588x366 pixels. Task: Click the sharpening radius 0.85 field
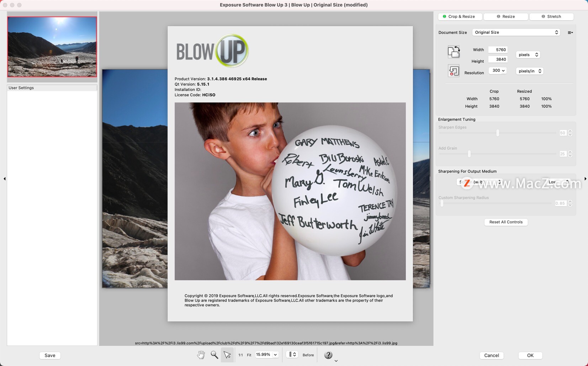561,203
